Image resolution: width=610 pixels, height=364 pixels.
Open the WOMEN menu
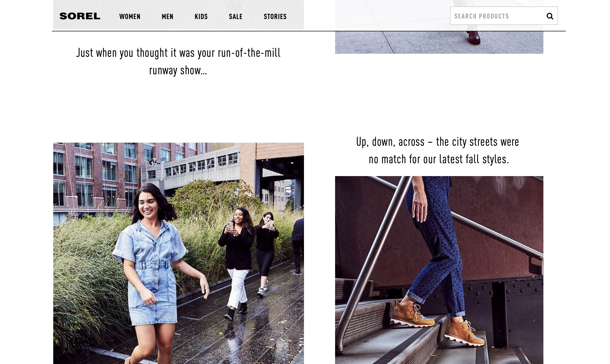[x=130, y=16]
